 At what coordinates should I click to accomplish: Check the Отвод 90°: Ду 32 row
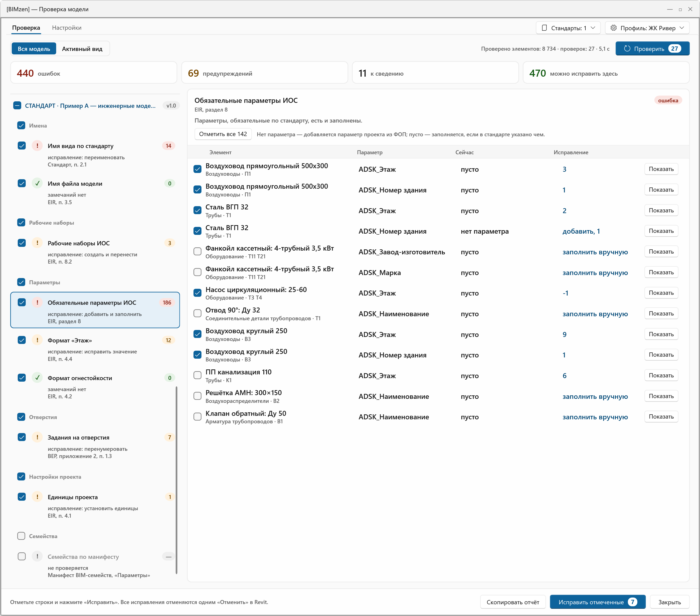[x=197, y=313]
